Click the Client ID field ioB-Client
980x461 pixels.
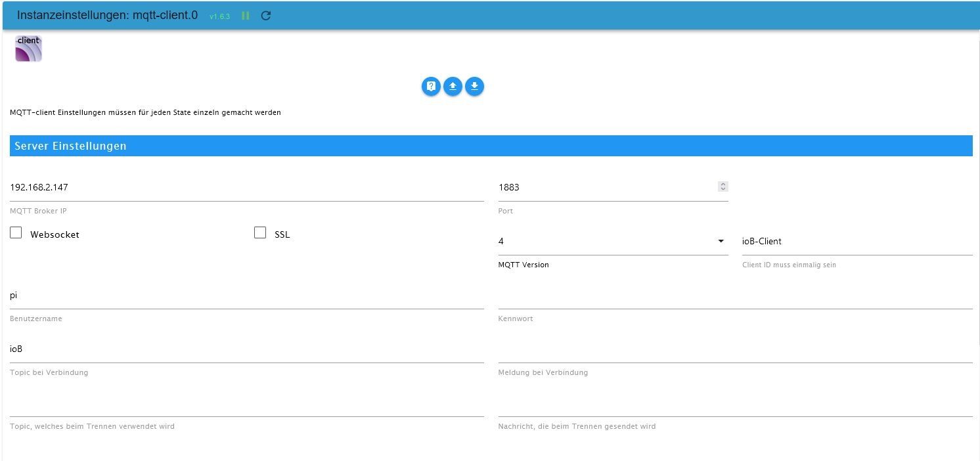[857, 242]
